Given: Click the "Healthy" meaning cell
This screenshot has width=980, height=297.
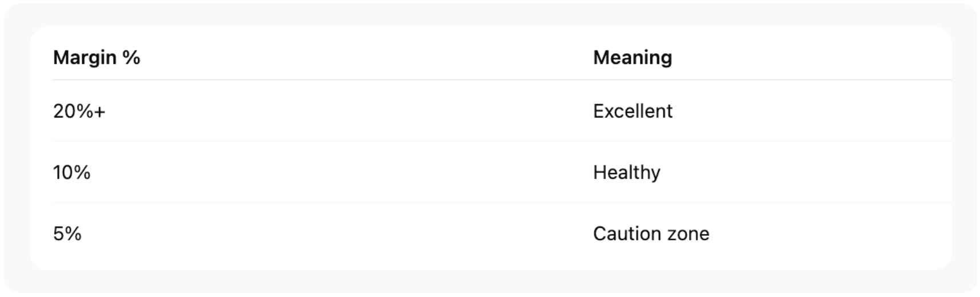Looking at the screenshot, I should [x=626, y=172].
